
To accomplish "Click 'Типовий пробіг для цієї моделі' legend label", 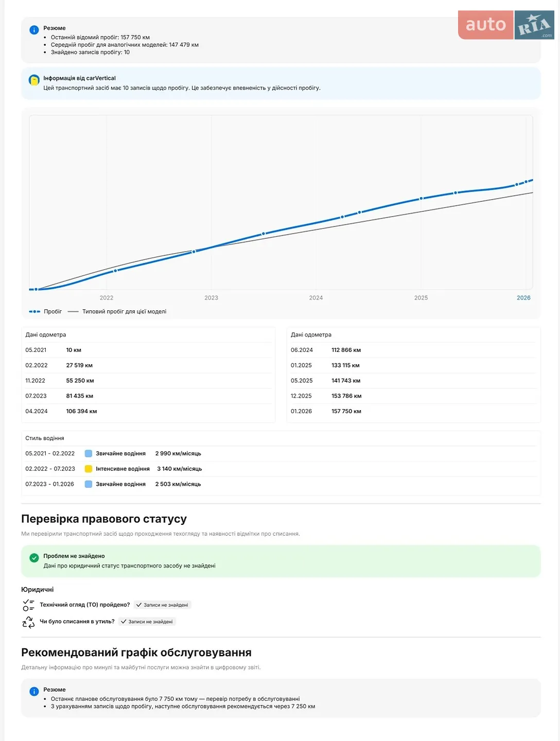I will (x=124, y=311).
